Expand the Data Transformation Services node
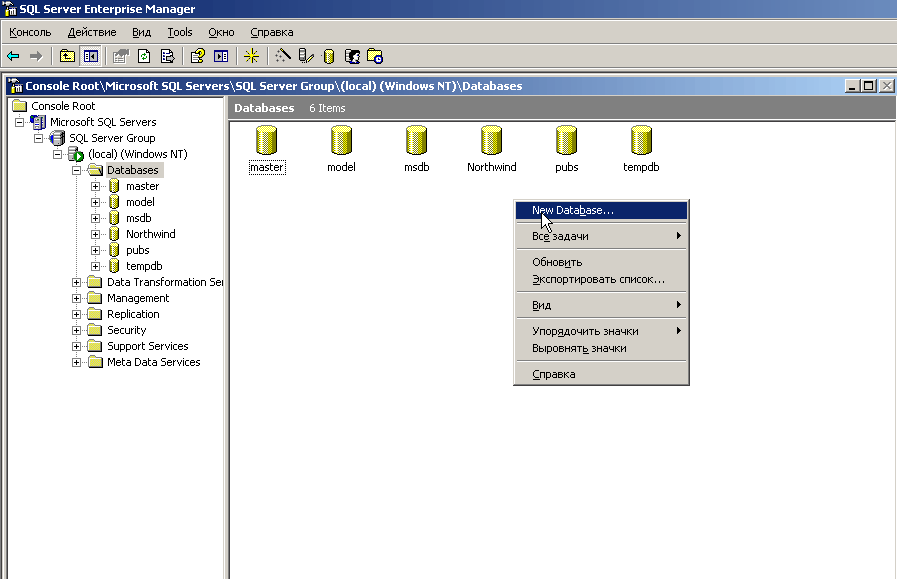This screenshot has width=897, height=579. pos(77,282)
